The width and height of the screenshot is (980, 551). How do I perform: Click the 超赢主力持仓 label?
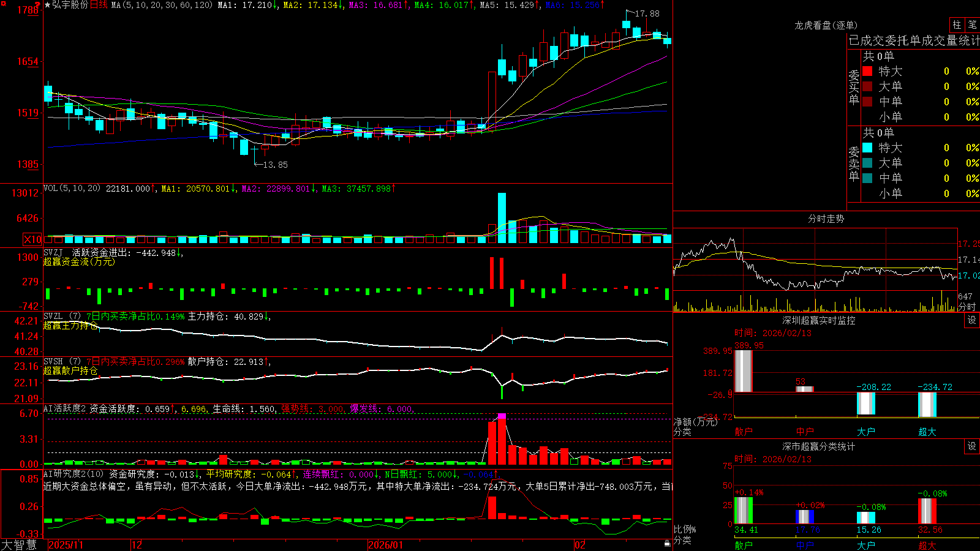[70, 326]
